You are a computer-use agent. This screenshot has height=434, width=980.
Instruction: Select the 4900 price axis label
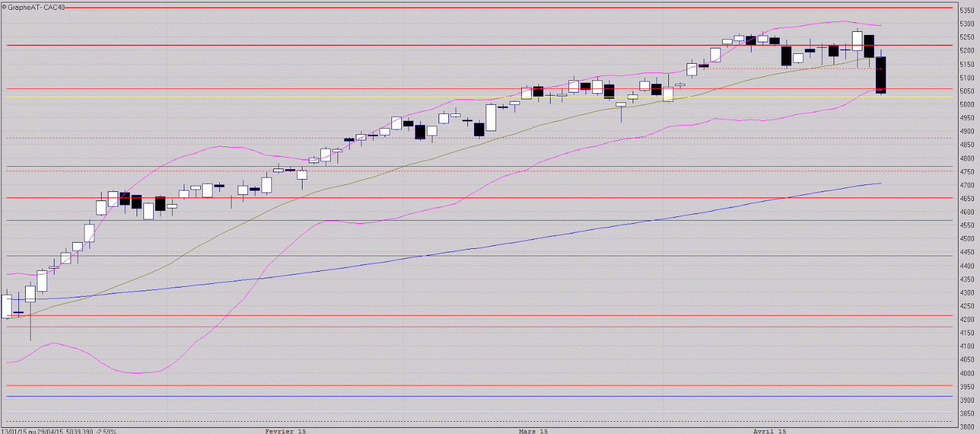coord(967,131)
